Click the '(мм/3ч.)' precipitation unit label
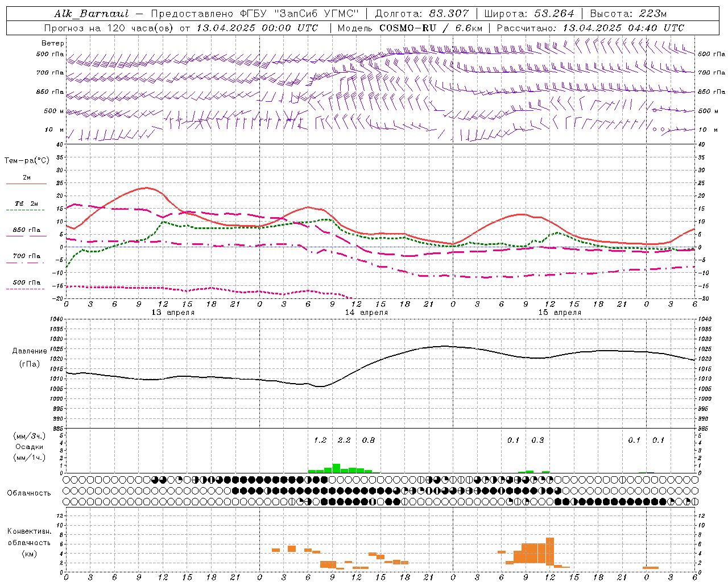 click(x=30, y=436)
